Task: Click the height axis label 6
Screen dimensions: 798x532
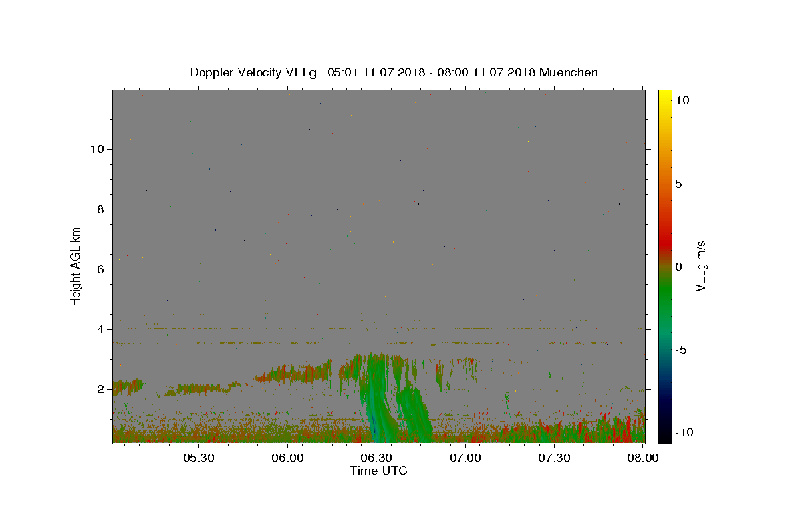Action: tap(100, 269)
